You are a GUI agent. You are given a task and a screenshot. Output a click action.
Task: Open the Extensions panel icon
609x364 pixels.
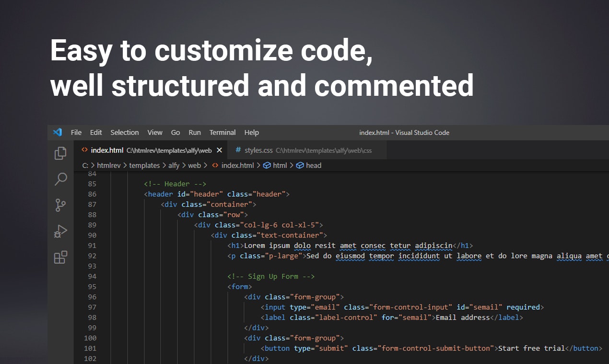[x=60, y=258]
